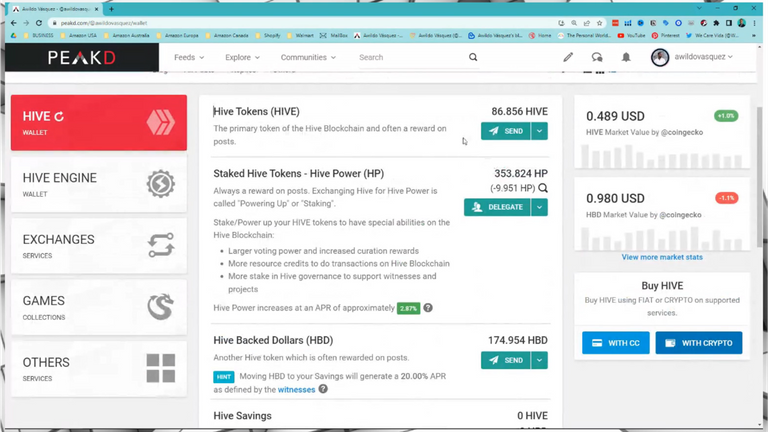
Task: Open the BUSINESS bookmarks folder
Action: pos(39,36)
